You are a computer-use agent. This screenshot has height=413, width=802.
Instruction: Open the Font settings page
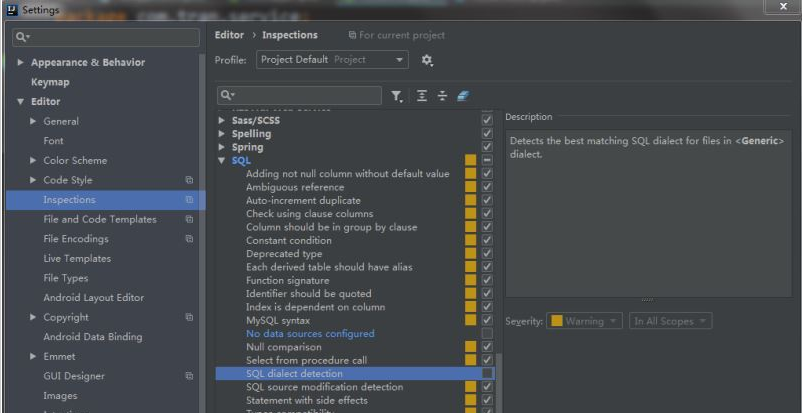pos(53,141)
